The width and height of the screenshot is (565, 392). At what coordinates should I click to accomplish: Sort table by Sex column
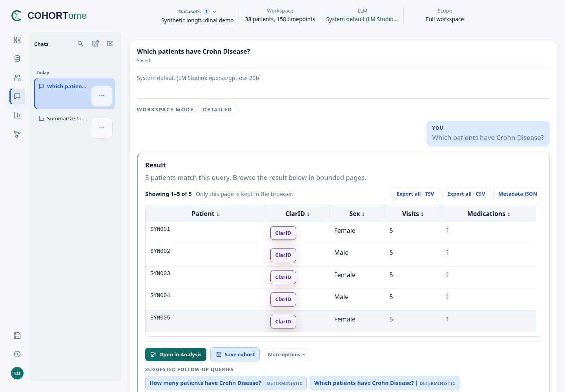(x=357, y=214)
